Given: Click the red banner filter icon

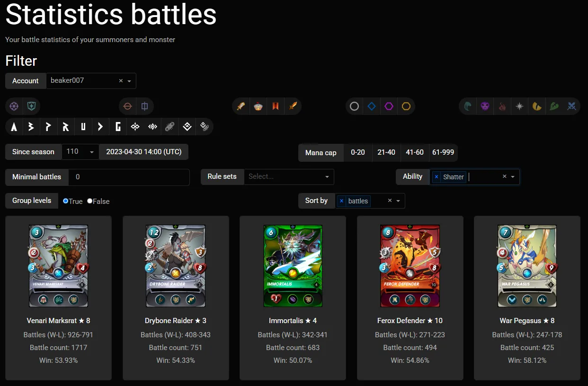Looking at the screenshot, I should pyautogui.click(x=276, y=106).
